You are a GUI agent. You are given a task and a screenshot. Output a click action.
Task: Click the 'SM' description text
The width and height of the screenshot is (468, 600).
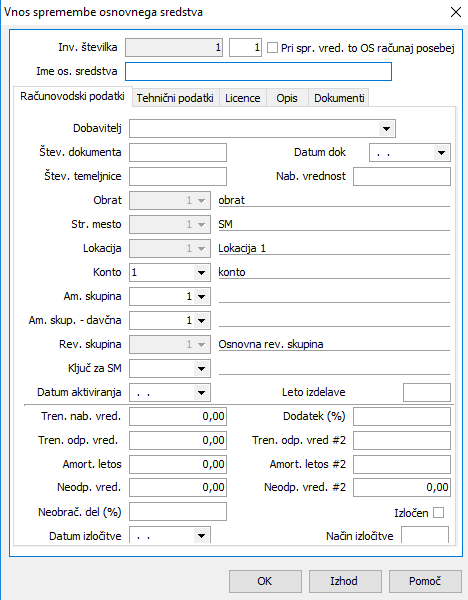[225, 224]
